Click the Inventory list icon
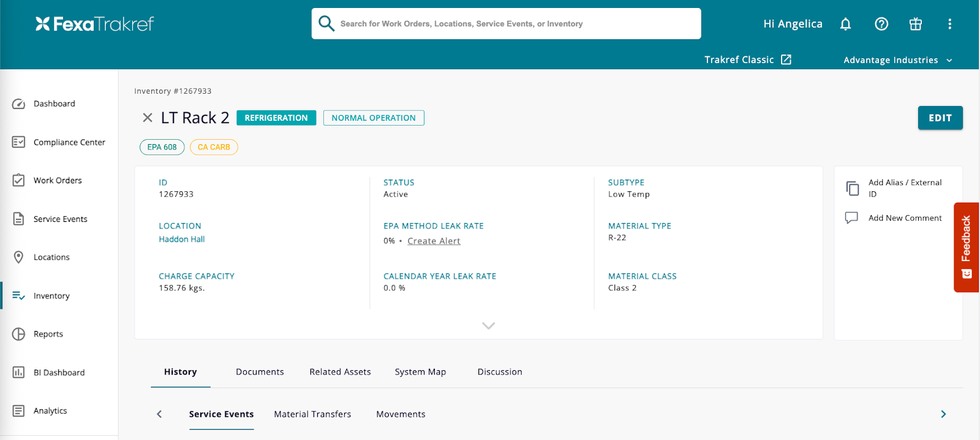This screenshot has width=980, height=440. (18, 295)
